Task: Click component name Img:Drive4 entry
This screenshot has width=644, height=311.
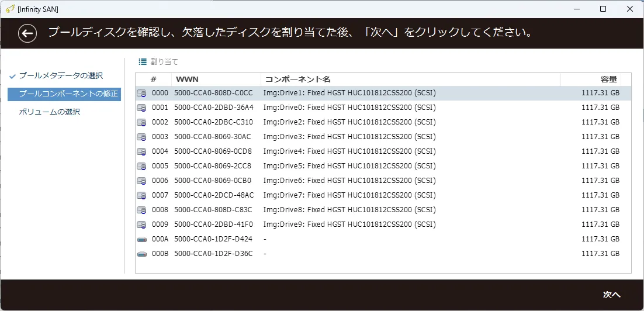Action: click(x=349, y=151)
